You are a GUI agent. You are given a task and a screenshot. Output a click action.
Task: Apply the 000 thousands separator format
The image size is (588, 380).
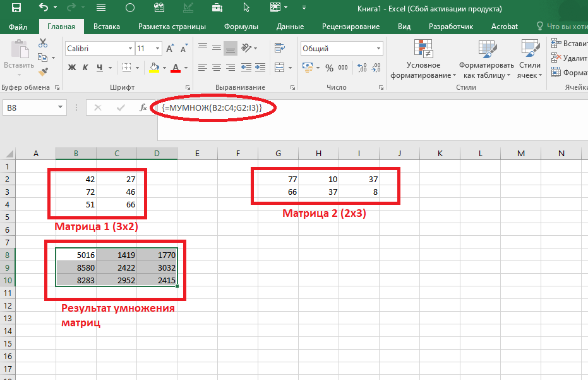[x=343, y=68]
